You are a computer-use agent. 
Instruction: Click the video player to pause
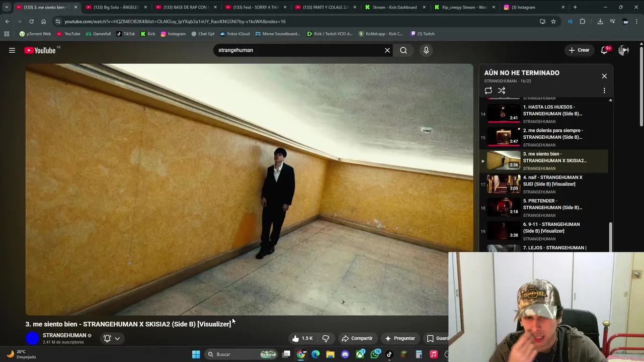pos(249,189)
